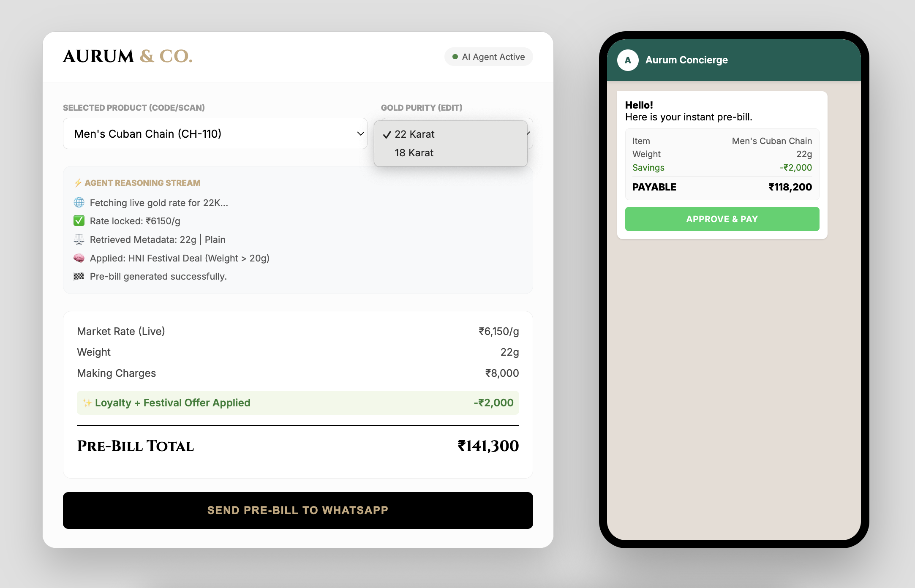Click the chevron arrow on product selector

(360, 133)
